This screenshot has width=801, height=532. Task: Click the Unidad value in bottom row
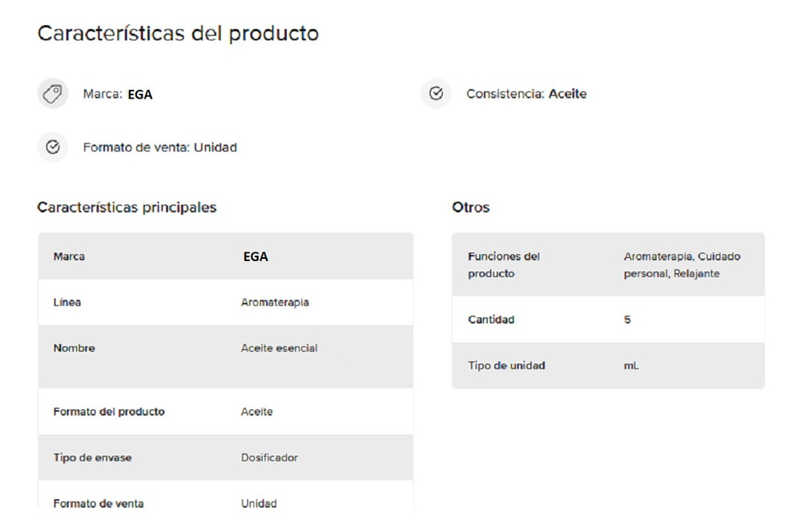[259, 503]
